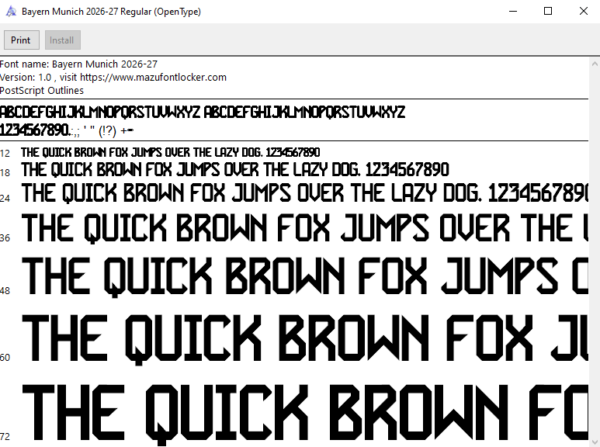Click the Print button
This screenshot has width=600, height=447.
click(21, 40)
